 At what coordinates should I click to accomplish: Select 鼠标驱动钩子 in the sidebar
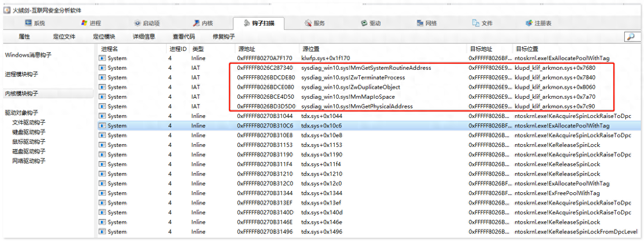29,142
